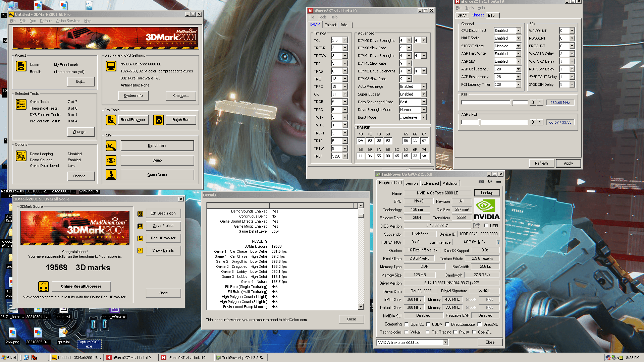The width and height of the screenshot is (644, 362).
Task: Click the Details list scrollbar down arrow
Action: tap(361, 307)
